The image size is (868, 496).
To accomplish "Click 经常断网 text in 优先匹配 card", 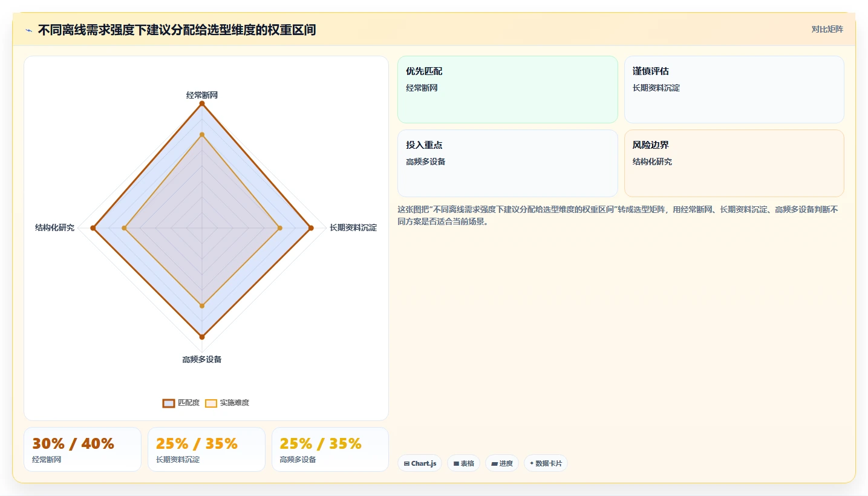I will click(x=422, y=88).
